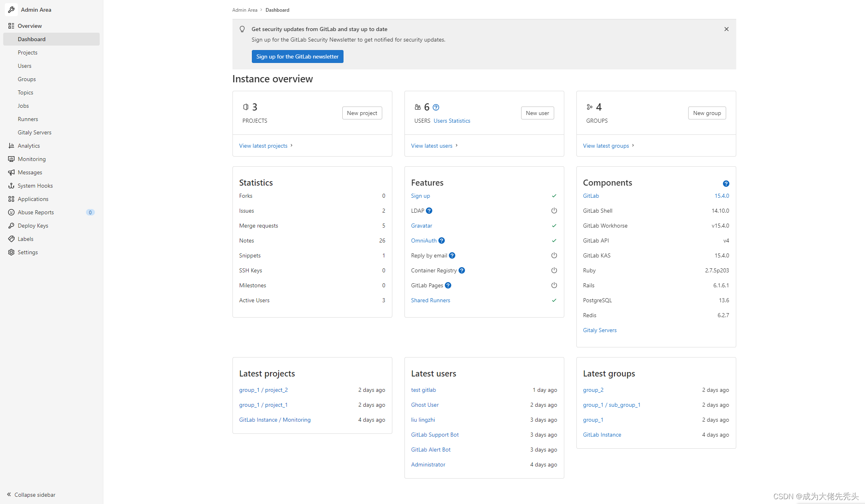Open the GitLab Instance / Monitoring project
The width and height of the screenshot is (865, 504).
[x=274, y=420]
